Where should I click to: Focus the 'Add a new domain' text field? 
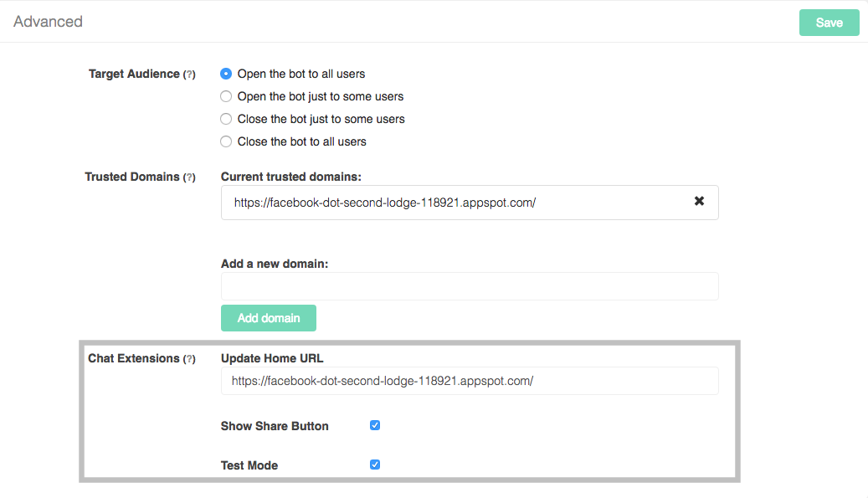pyautogui.click(x=469, y=286)
